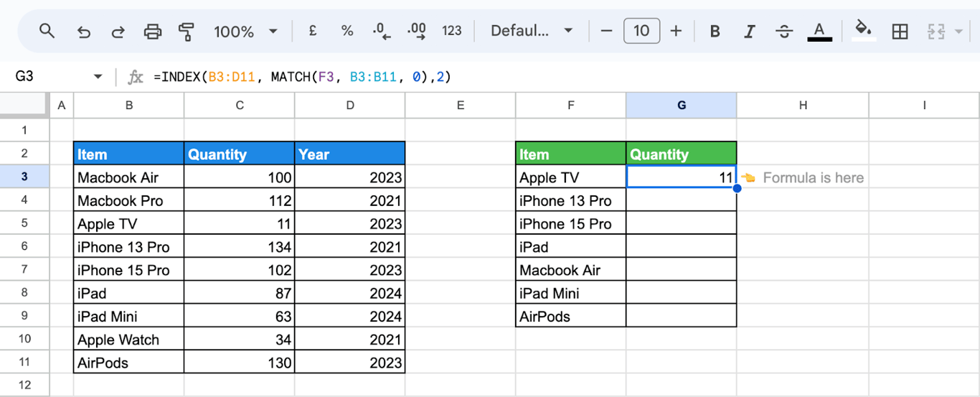Select the blue Item header cell

(x=128, y=154)
